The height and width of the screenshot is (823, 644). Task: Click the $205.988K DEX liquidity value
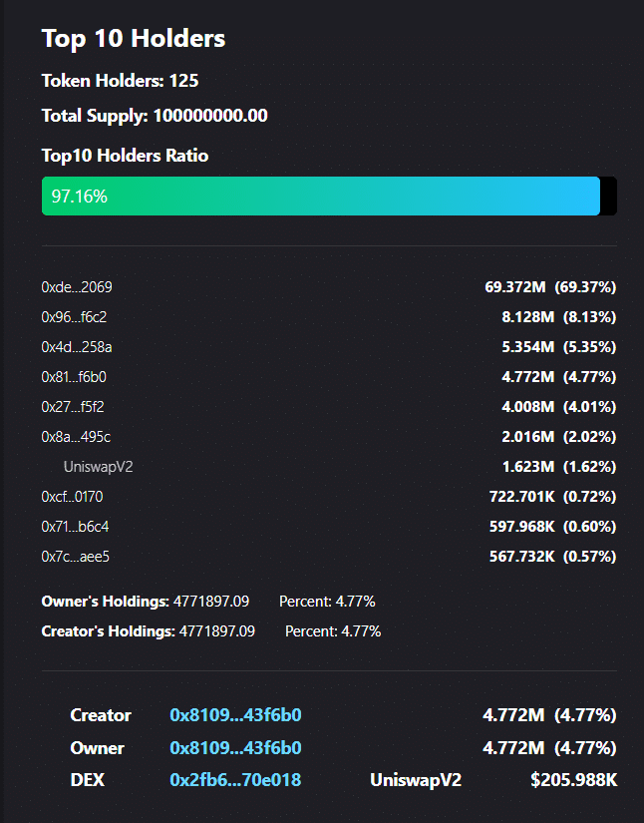[574, 780]
